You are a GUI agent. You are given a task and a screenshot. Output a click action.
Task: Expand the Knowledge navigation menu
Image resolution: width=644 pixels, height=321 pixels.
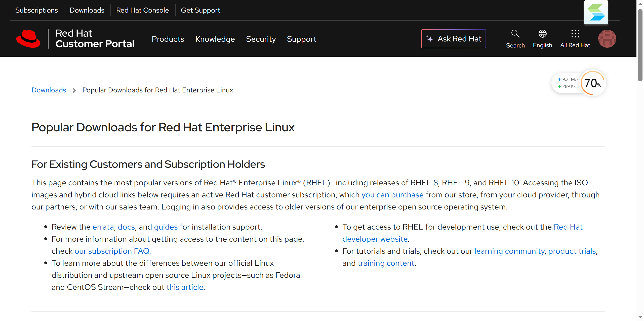click(x=215, y=39)
